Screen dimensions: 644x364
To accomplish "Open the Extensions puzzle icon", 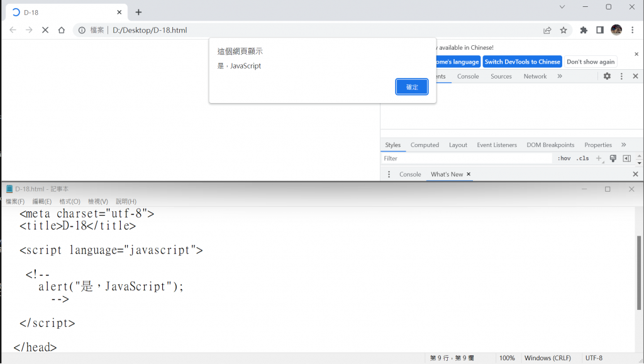I will point(584,30).
